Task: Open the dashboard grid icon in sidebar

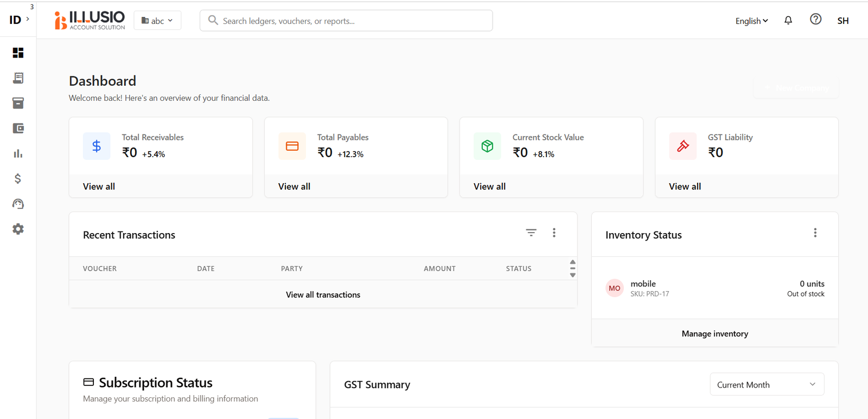Action: pyautogui.click(x=18, y=53)
